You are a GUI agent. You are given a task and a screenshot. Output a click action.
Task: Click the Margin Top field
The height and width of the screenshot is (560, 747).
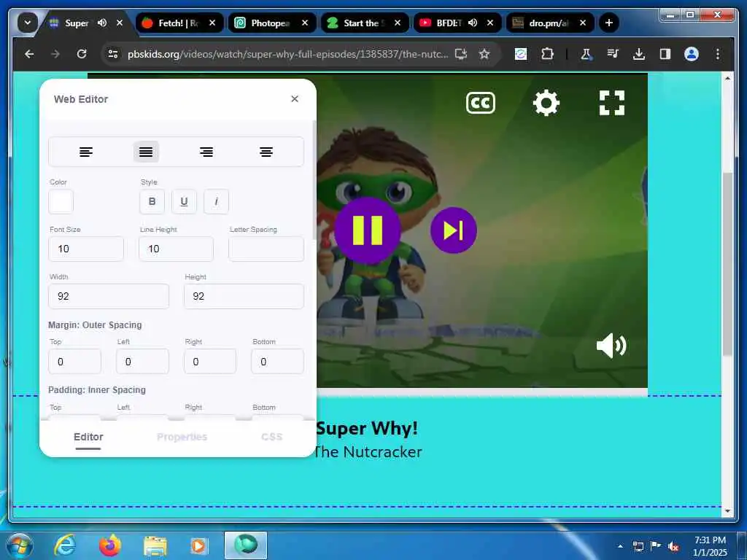click(x=75, y=362)
